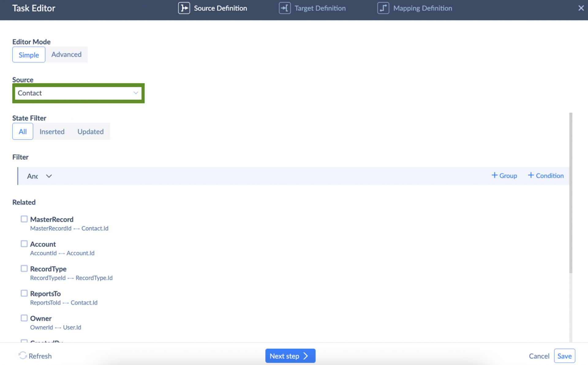Click the Mapping Definition step icon

383,8
